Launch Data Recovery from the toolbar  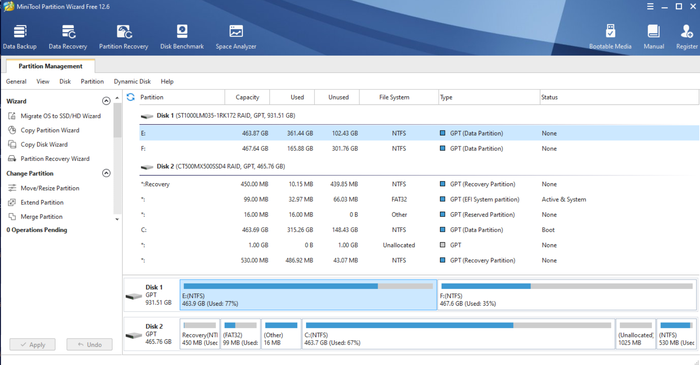point(68,37)
